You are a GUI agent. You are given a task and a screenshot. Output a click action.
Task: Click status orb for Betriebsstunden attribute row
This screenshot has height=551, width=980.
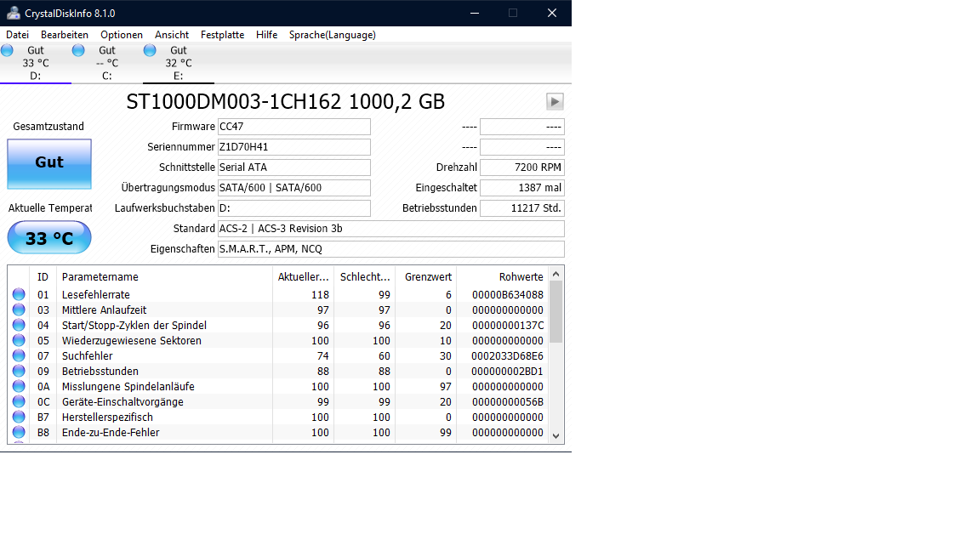click(19, 371)
